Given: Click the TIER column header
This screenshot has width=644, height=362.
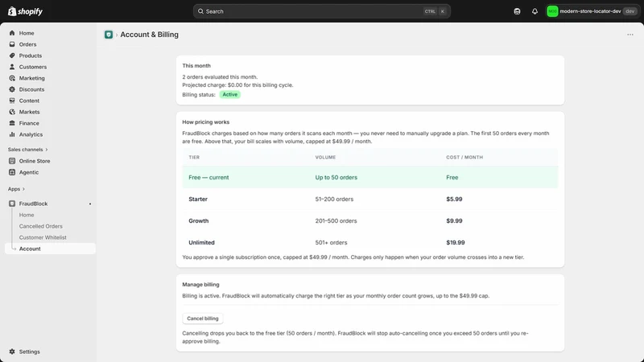Looking at the screenshot, I should (194, 157).
